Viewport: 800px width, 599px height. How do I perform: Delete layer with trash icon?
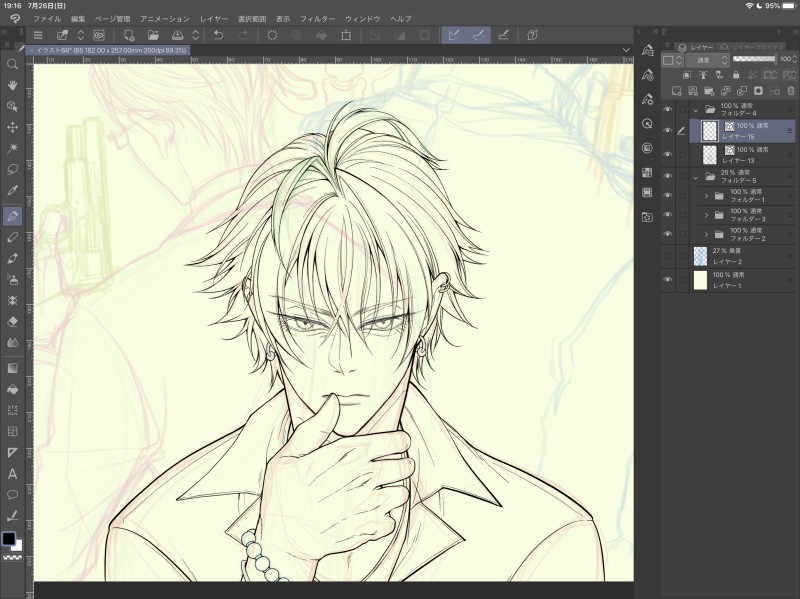click(791, 91)
